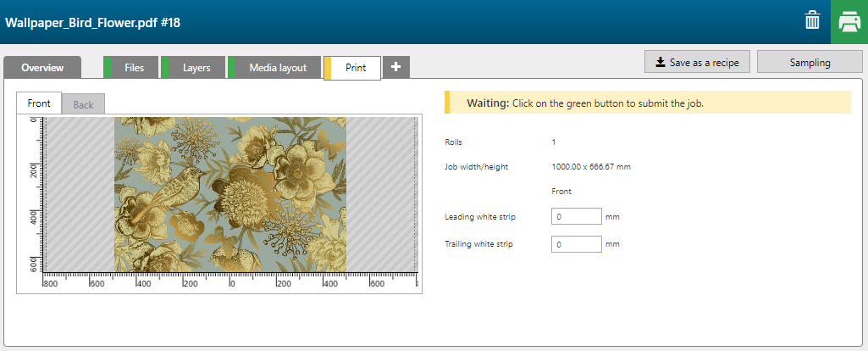Select the Print tab
The image size is (868, 351).
(355, 67)
